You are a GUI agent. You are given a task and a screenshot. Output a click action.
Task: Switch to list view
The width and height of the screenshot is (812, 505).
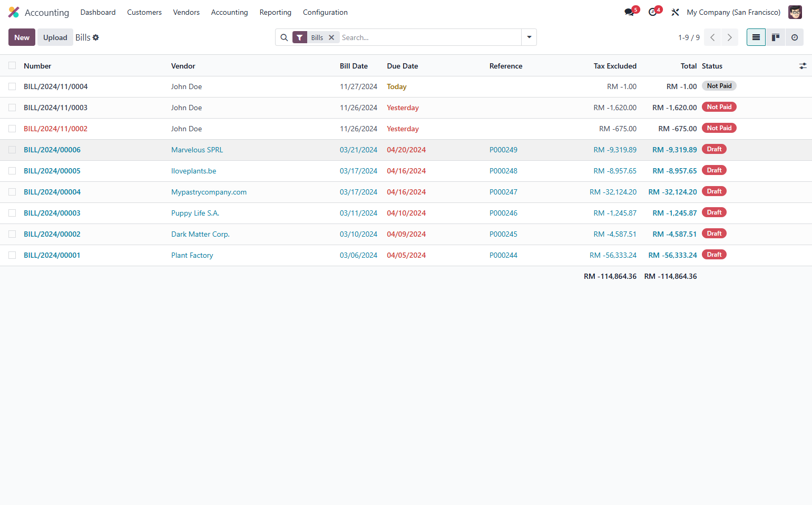pos(756,37)
